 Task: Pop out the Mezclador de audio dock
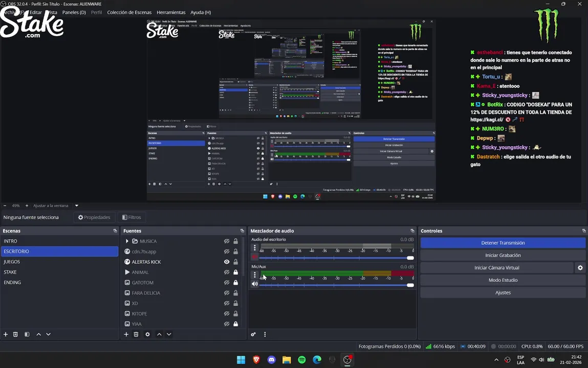pos(412,231)
